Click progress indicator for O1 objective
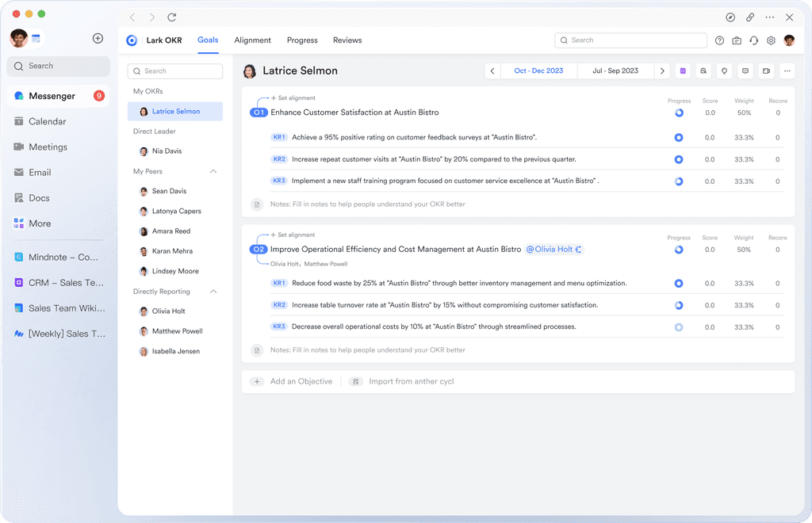The height and width of the screenshot is (523, 812). (679, 113)
